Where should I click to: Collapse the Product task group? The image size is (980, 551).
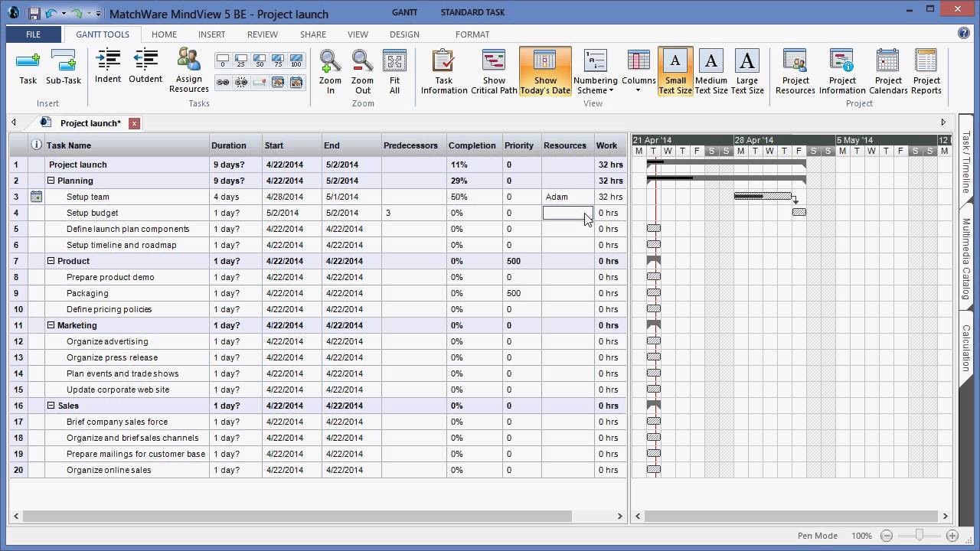click(x=51, y=261)
